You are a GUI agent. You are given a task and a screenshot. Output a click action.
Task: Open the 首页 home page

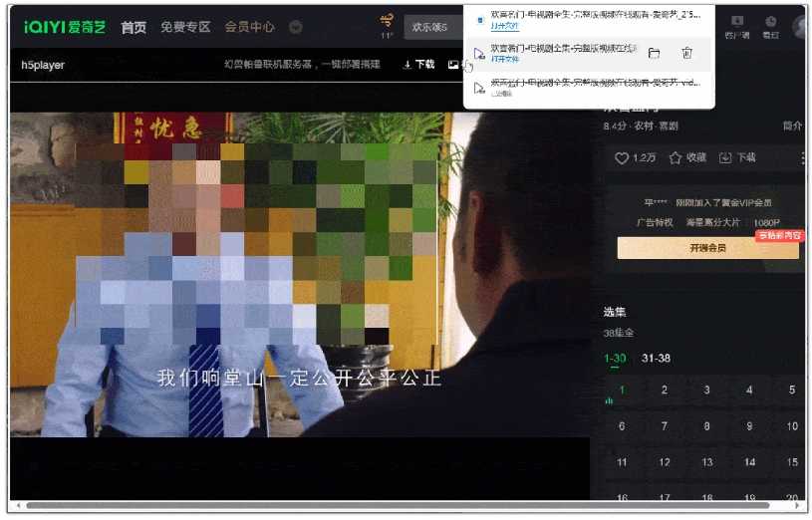[134, 28]
